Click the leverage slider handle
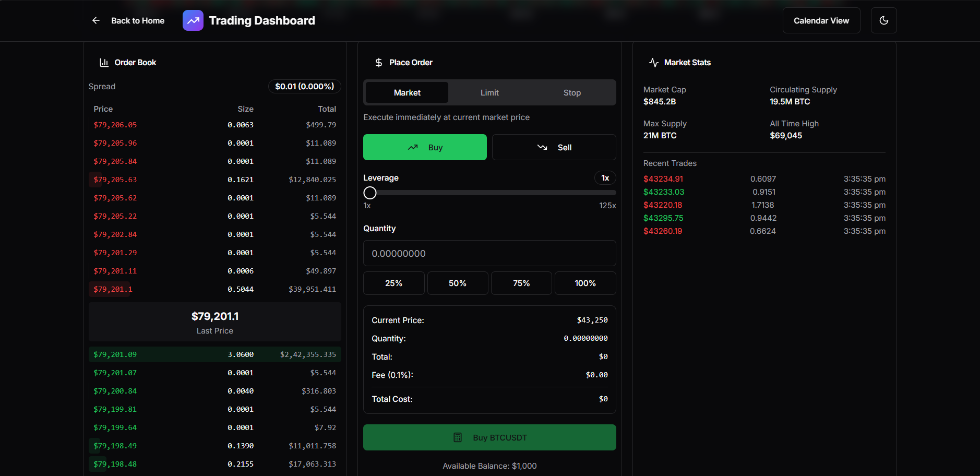Image resolution: width=980 pixels, height=476 pixels. [x=370, y=193]
